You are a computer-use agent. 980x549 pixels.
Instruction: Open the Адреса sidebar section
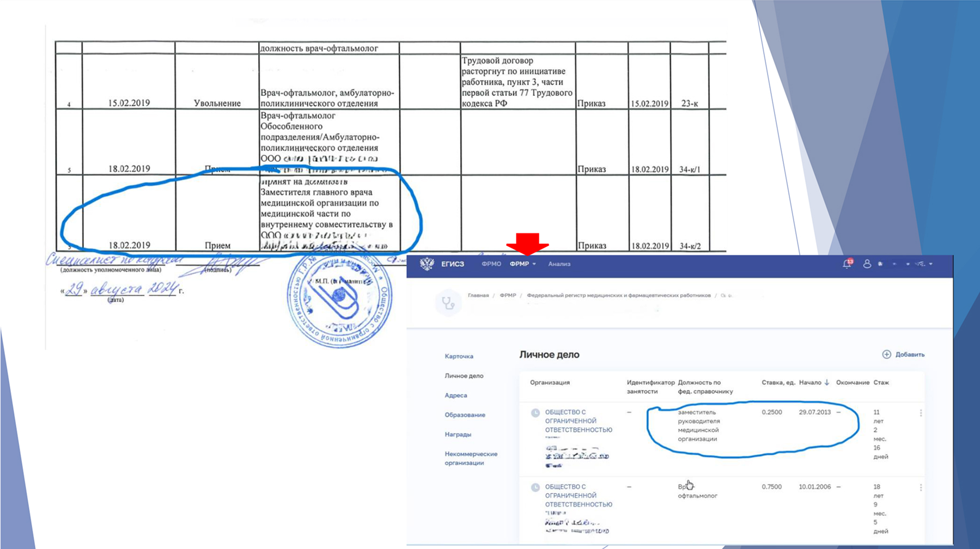pos(456,395)
